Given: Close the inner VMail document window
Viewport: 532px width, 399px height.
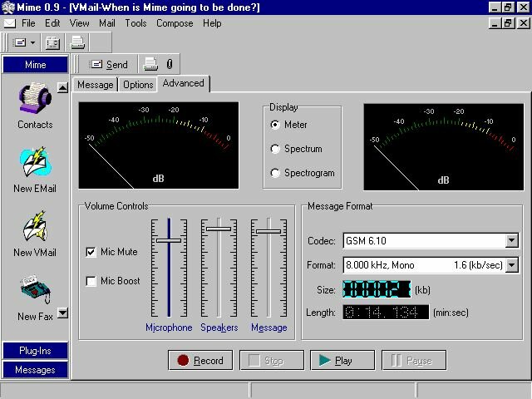Looking at the screenshot, I should click(x=524, y=23).
